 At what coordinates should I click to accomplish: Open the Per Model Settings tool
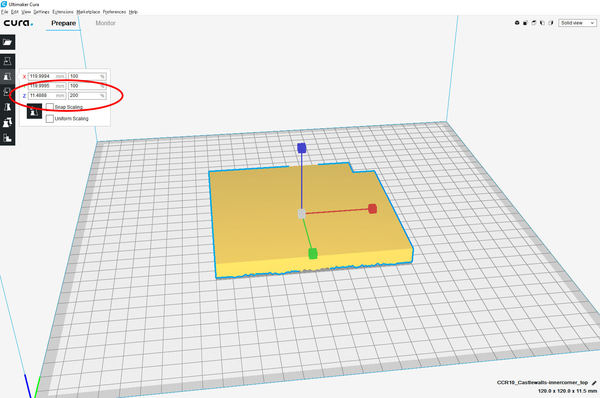tap(7, 122)
